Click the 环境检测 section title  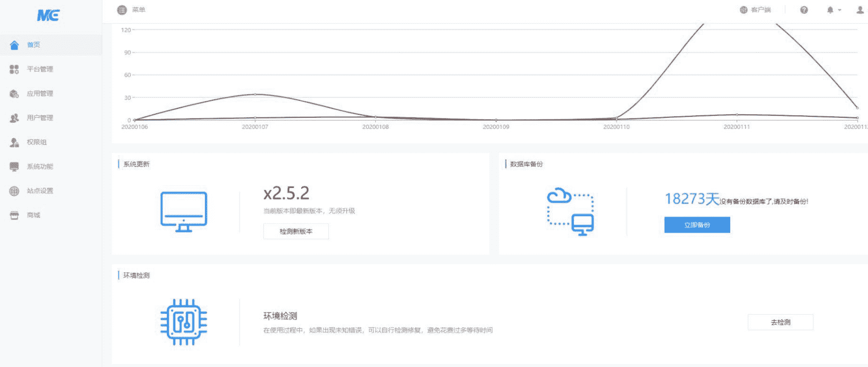136,275
